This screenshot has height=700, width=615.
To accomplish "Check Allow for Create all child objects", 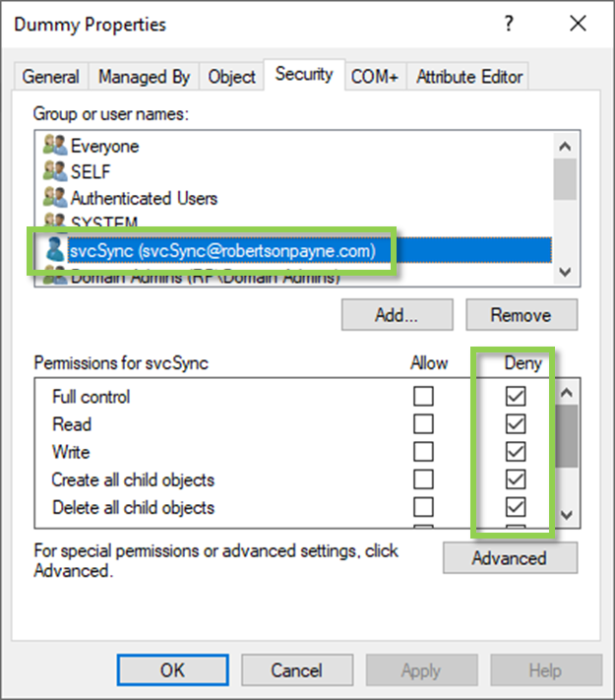I will pyautogui.click(x=423, y=479).
